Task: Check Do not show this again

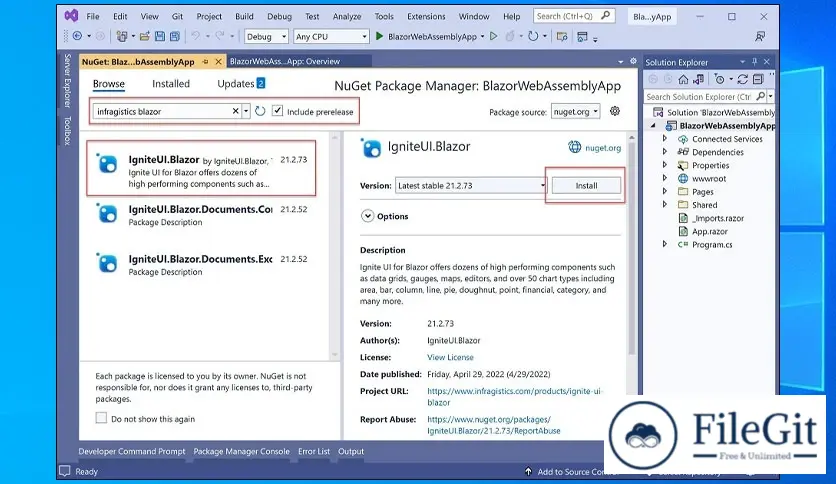Action: coord(101,418)
